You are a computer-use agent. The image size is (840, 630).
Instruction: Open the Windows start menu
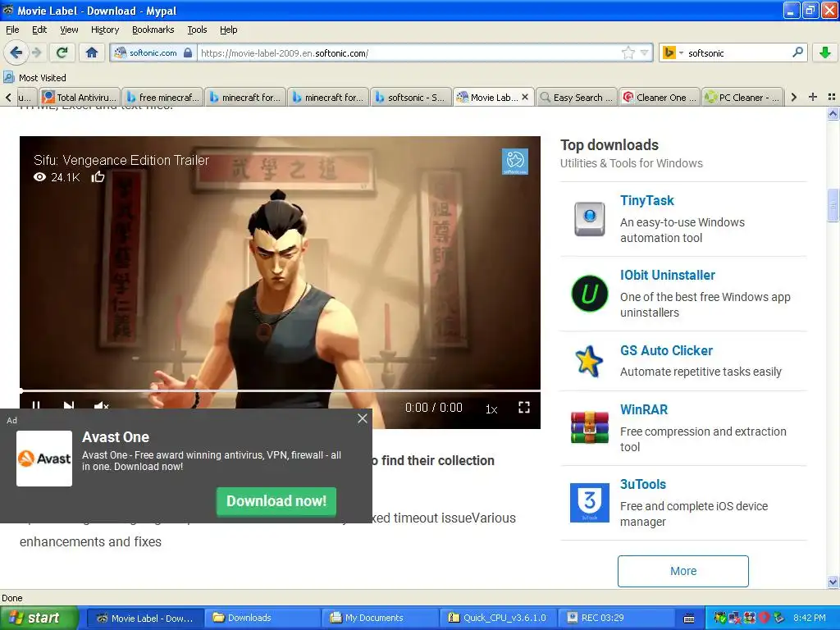[39, 619]
